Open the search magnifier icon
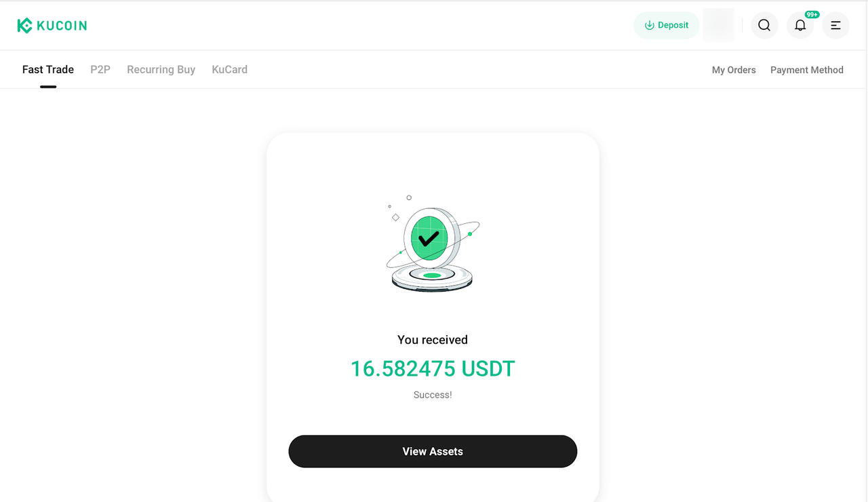This screenshot has height=502, width=868. coord(764,25)
